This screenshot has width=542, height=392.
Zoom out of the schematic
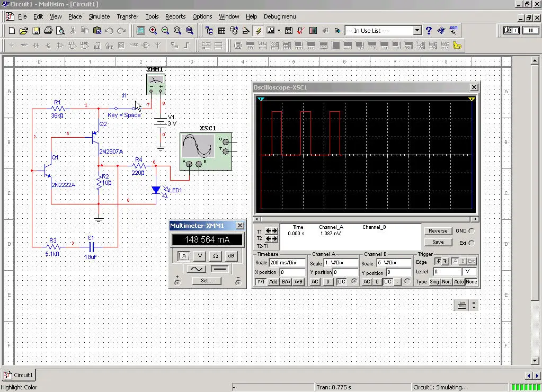[165, 31]
